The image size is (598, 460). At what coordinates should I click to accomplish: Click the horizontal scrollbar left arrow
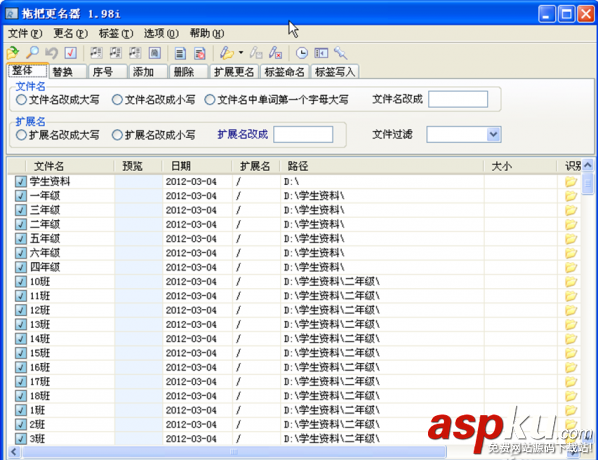click(x=14, y=452)
